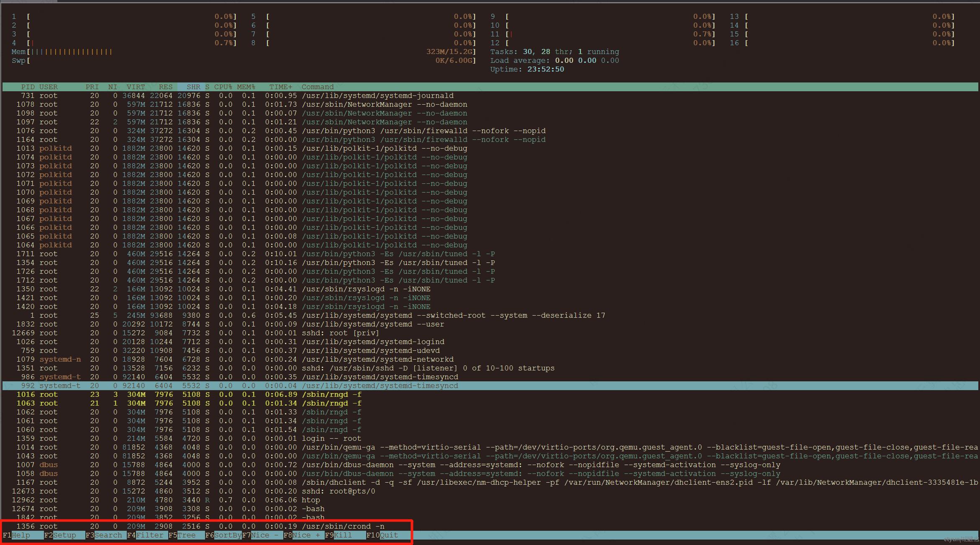Select PID 1058 dbus-daemon thread row
Image resolution: width=980 pixels, height=545 pixels.
click(490, 474)
